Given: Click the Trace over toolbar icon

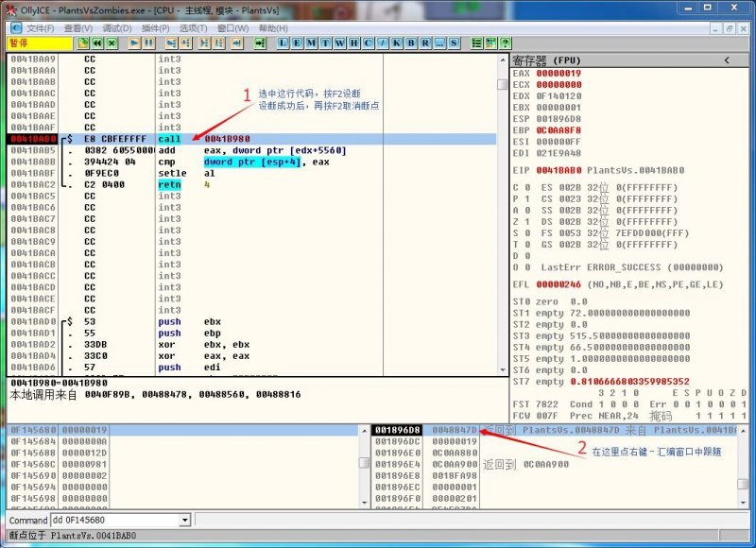Looking at the screenshot, I should [x=219, y=43].
